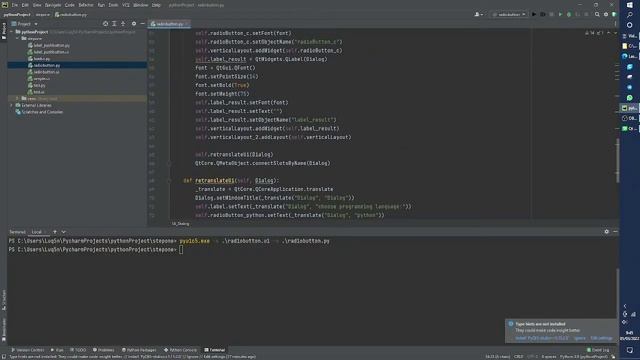Screen dimensions: 640x360
Task: Expand External Libraries node
Action: click(11, 105)
